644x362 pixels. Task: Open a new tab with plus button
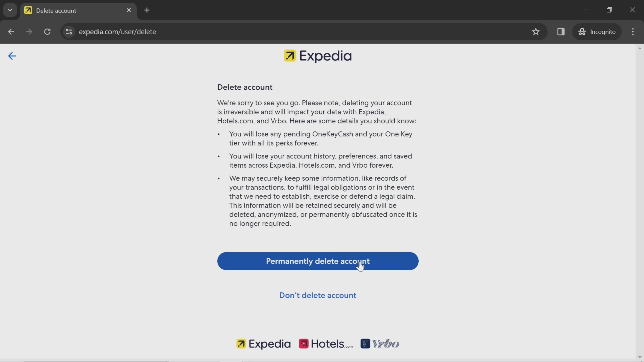147,10
